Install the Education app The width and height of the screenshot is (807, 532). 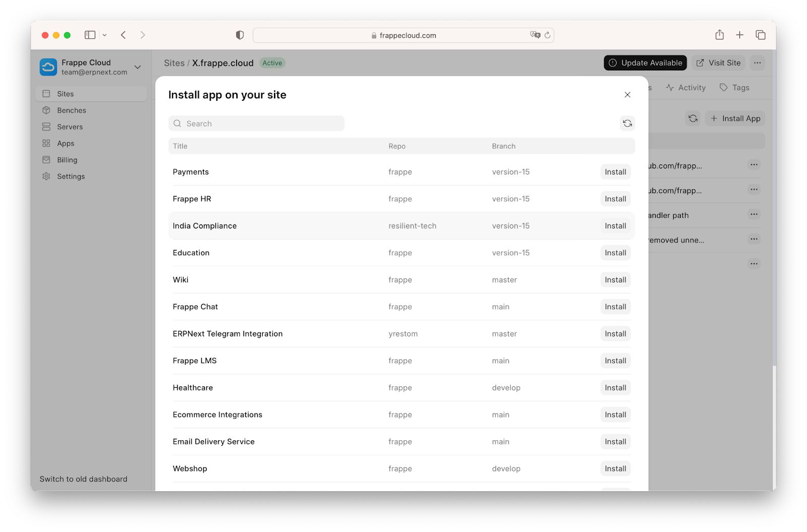(x=615, y=253)
